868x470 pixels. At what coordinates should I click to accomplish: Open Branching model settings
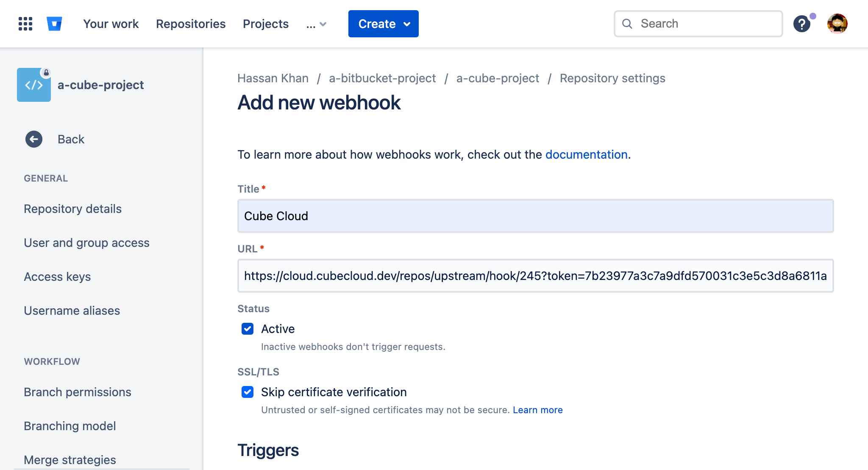pyautogui.click(x=70, y=426)
